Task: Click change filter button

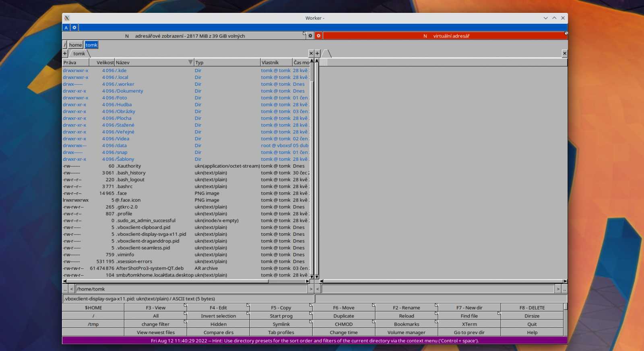Action: pyautogui.click(x=156, y=324)
